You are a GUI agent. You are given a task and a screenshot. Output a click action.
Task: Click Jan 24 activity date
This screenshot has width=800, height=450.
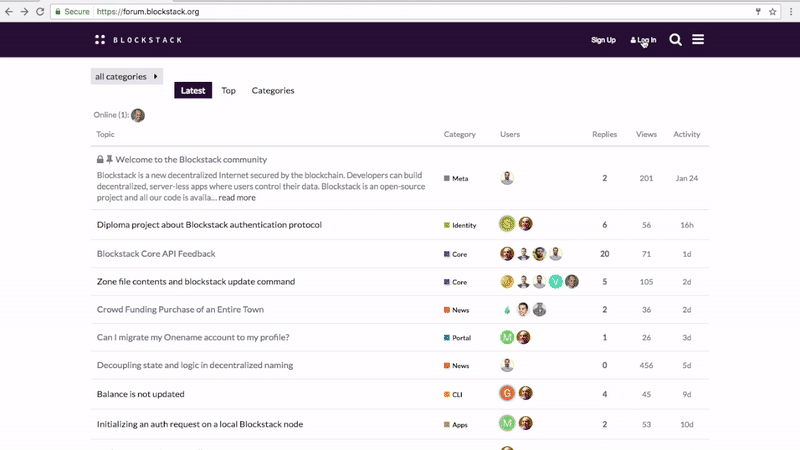687,178
